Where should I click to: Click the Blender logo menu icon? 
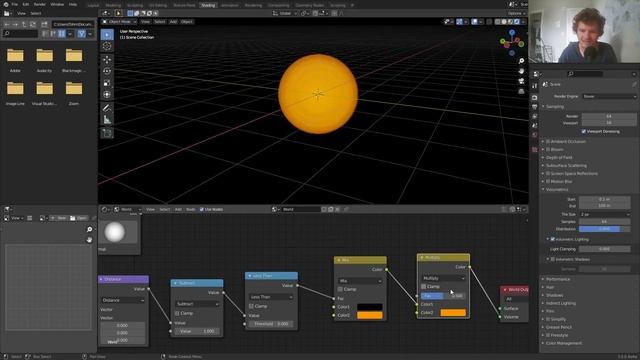(6, 4)
